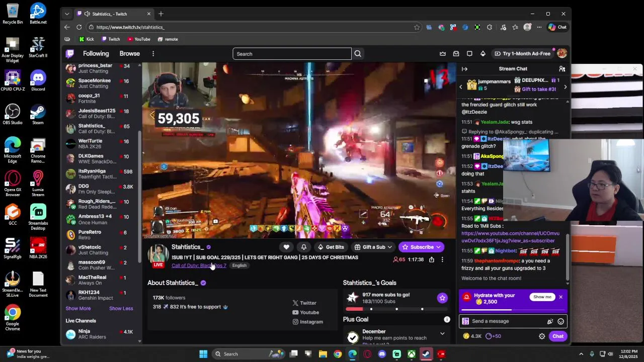Image resolution: width=644 pixels, height=362 pixels.
Task: Open the Kick bookmark
Action: pos(87,39)
